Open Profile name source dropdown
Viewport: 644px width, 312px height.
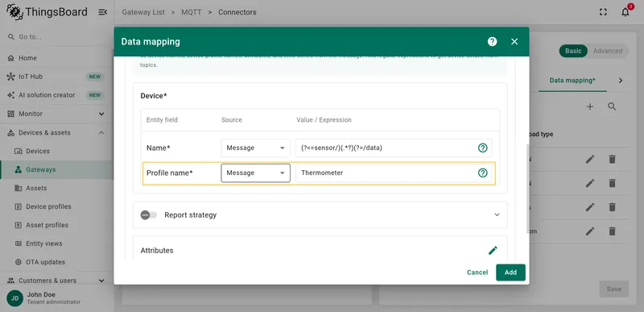click(x=255, y=173)
